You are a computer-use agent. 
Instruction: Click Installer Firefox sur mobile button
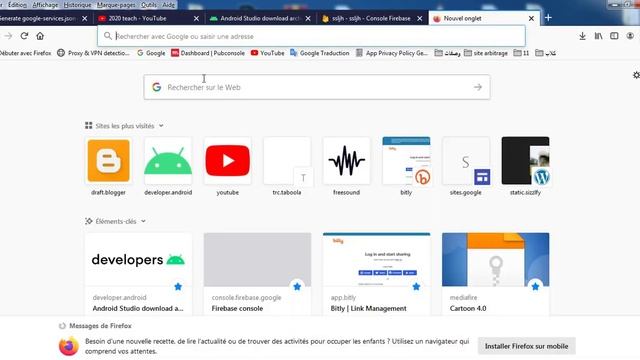(527, 346)
